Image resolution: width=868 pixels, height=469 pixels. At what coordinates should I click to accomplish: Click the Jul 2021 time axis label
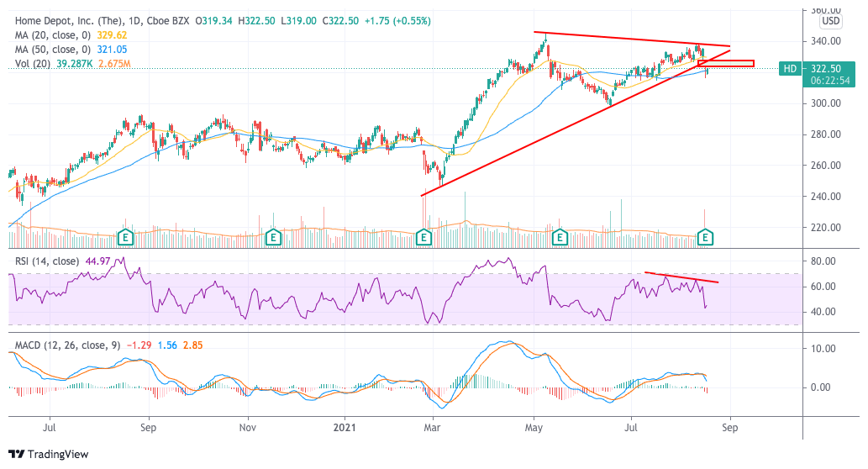631,428
